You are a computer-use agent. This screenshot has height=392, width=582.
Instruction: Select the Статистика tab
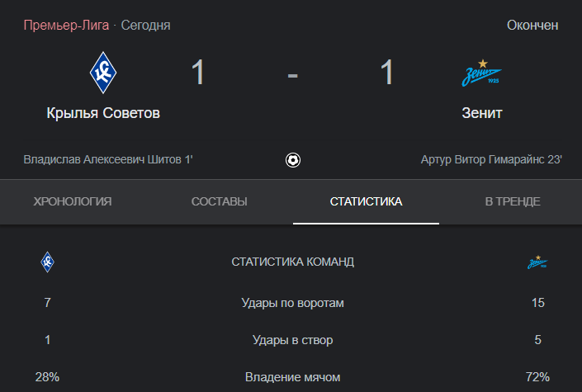point(366,201)
